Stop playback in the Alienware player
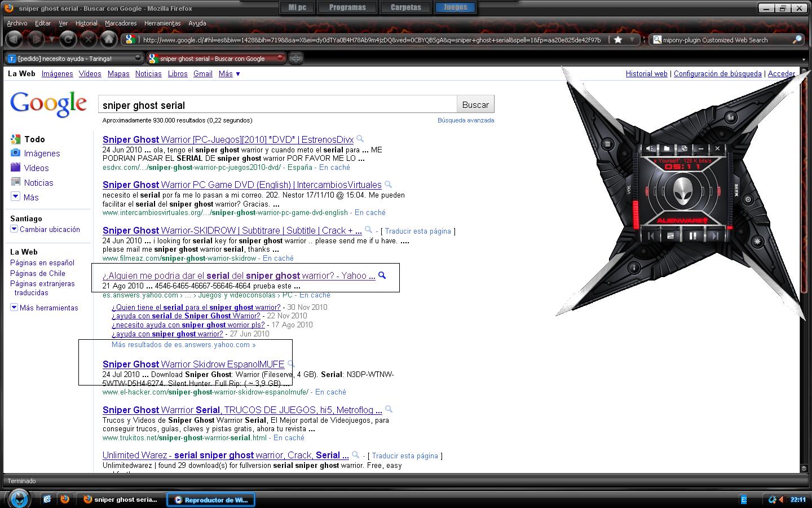The image size is (812, 508). pos(671,236)
